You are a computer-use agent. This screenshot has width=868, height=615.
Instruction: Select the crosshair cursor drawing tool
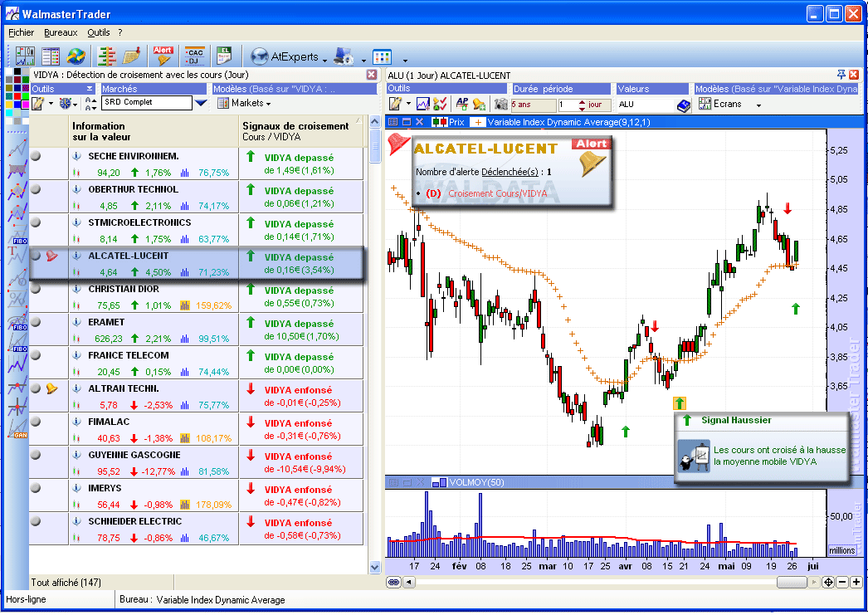(17, 407)
